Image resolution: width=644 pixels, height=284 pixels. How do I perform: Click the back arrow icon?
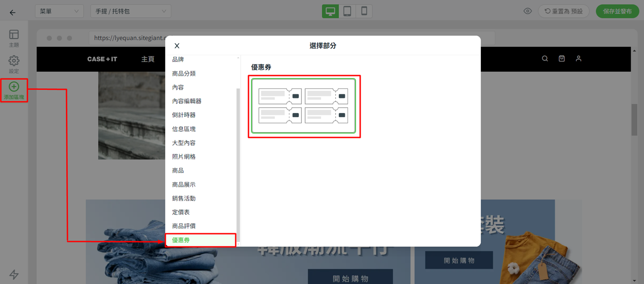(13, 12)
